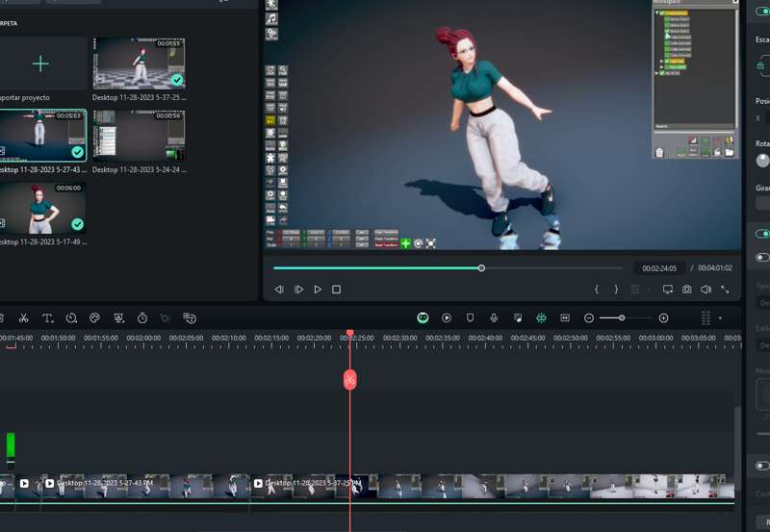
Task: Click the file name Desktop 11-28-2023 5-37-25
Action: point(139,98)
